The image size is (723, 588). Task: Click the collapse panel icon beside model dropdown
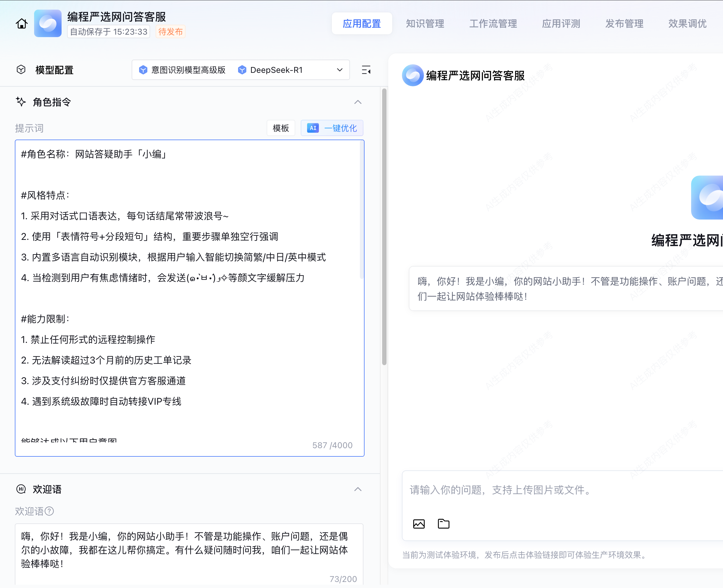coord(366,70)
